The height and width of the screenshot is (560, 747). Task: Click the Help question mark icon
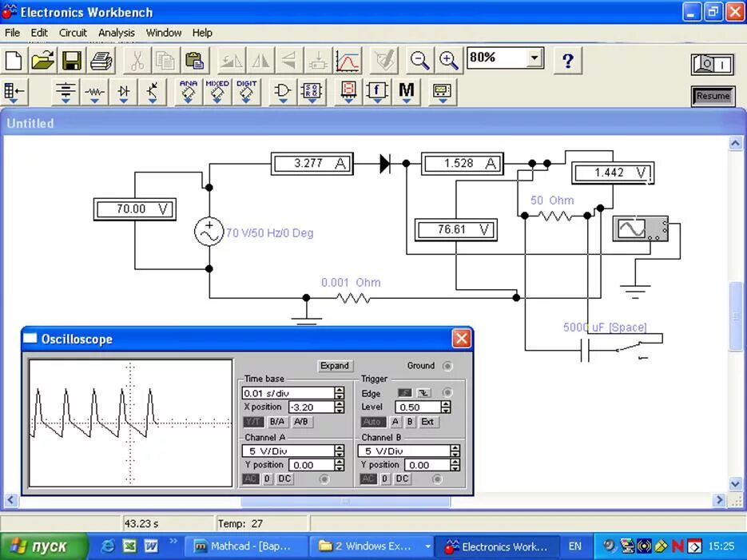pyautogui.click(x=568, y=60)
